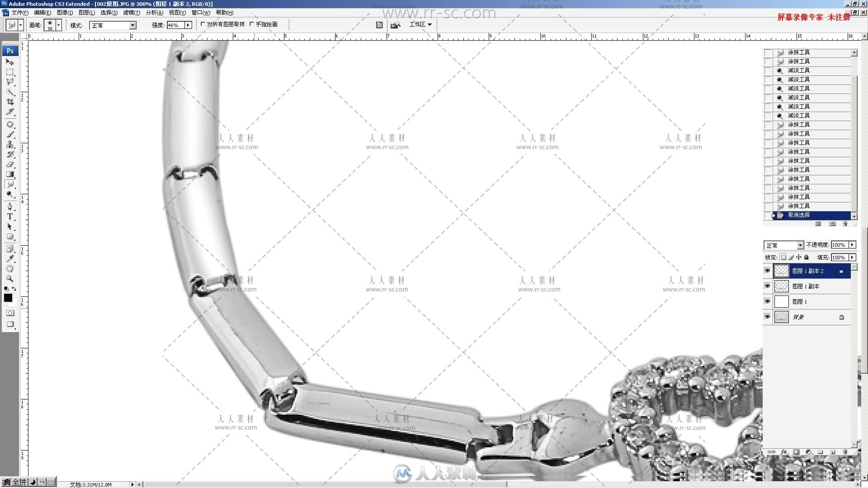Toggle lock transparent pixels
The height and width of the screenshot is (488, 868).
point(783,258)
